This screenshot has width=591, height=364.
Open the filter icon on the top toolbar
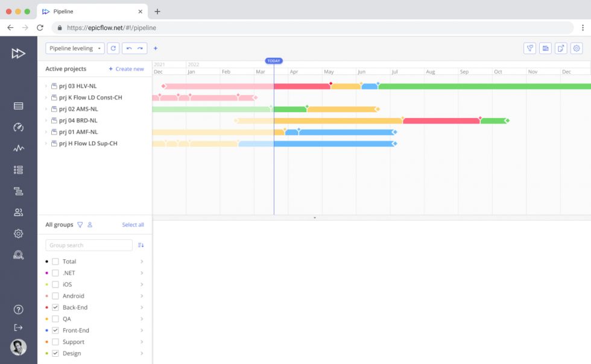click(x=531, y=48)
